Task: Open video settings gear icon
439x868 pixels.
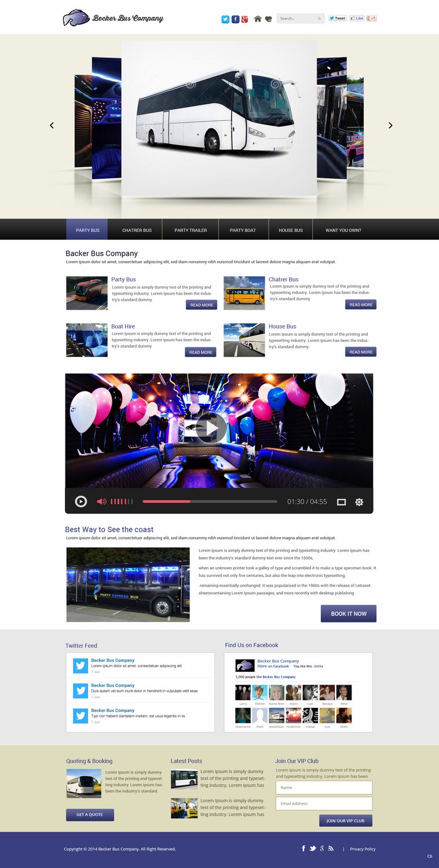Action: (359, 502)
